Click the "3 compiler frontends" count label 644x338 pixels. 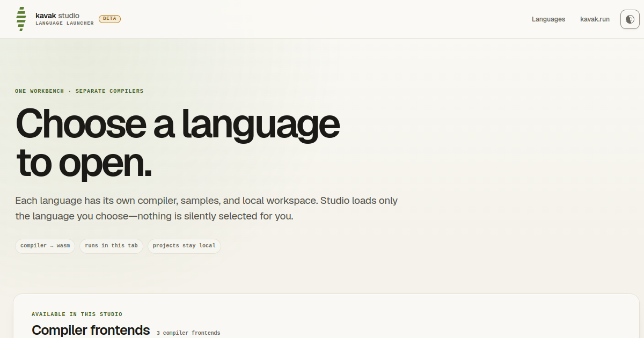188,333
